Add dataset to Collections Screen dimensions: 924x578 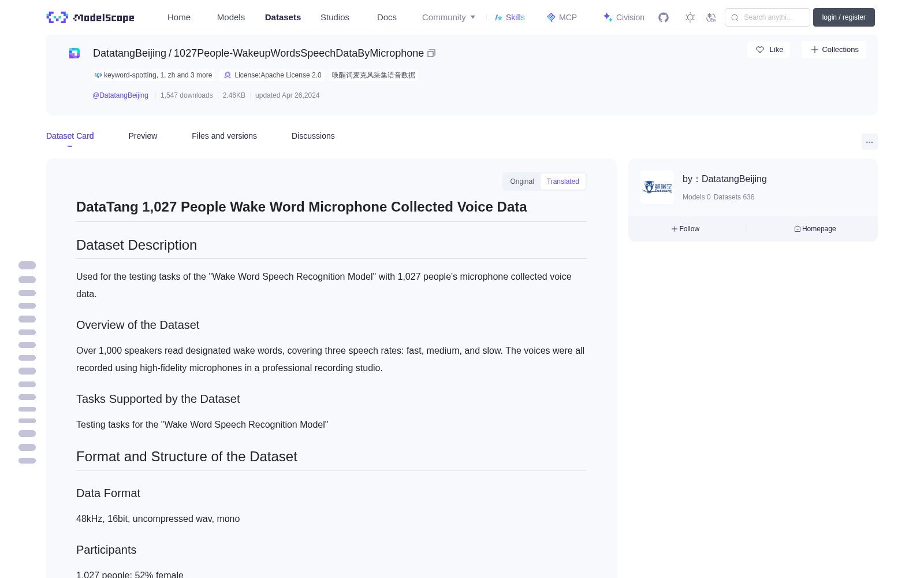834,50
